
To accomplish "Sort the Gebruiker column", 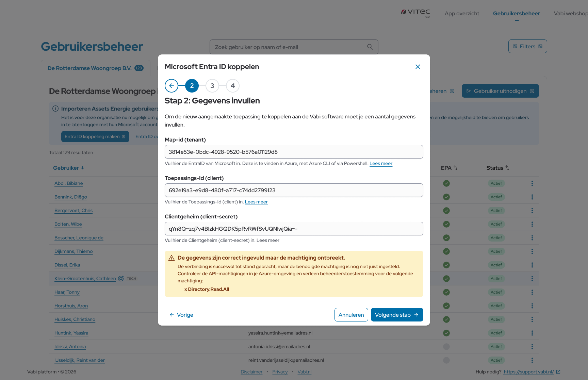I will [69, 168].
